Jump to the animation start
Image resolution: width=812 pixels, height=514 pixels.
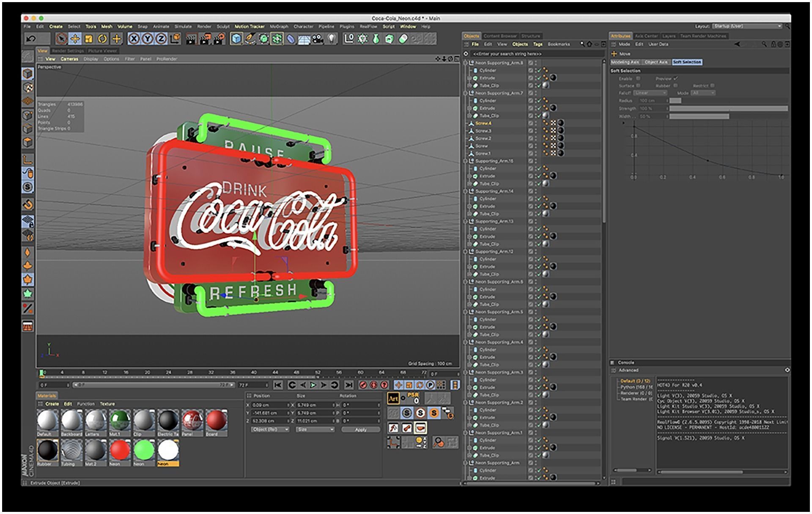coord(278,385)
